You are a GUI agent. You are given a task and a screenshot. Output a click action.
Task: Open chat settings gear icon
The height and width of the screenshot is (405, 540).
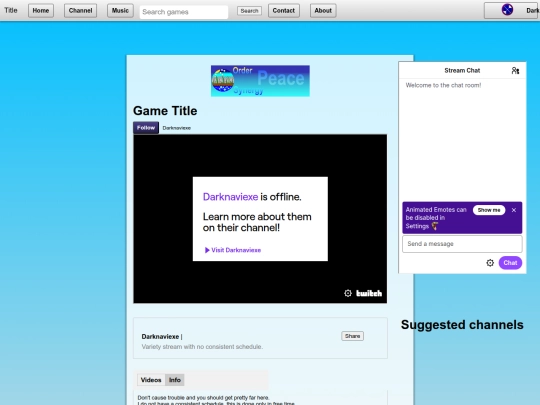click(490, 263)
